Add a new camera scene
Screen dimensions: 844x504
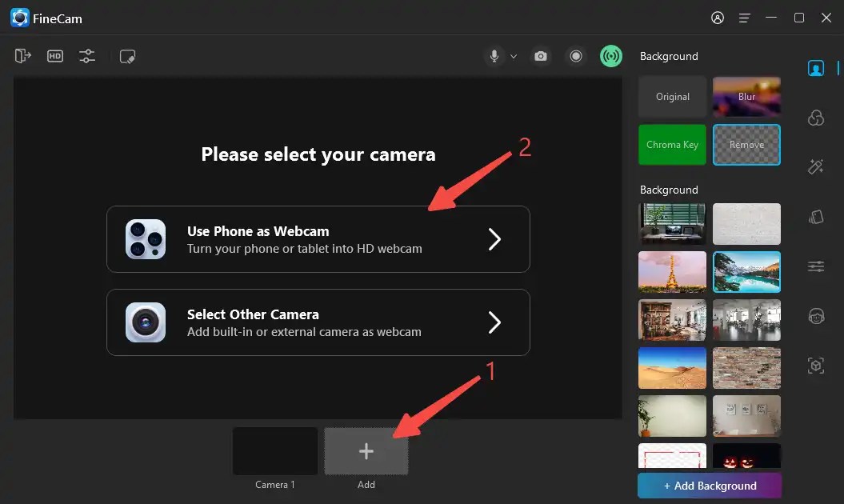[x=366, y=451]
